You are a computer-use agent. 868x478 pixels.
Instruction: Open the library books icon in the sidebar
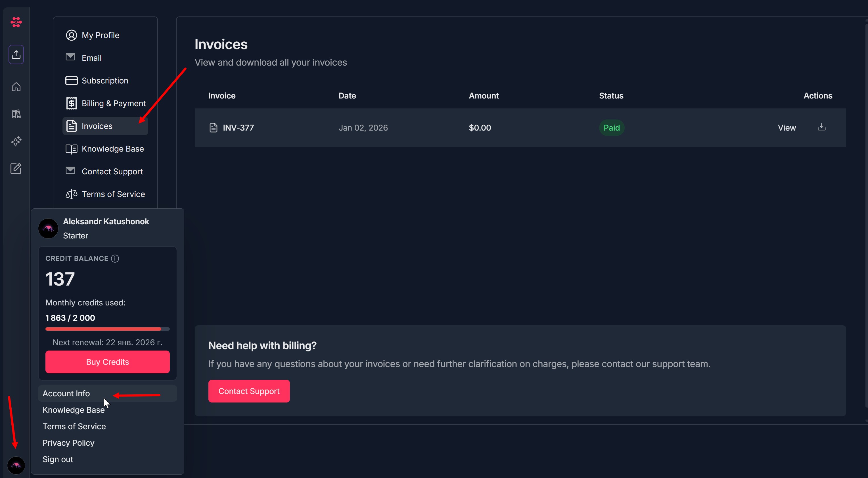[16, 114]
